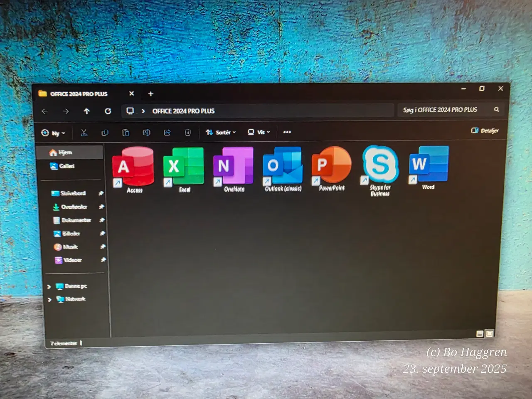Open the PowerPoint shortcut
This screenshot has height=399, width=532.
(332, 168)
